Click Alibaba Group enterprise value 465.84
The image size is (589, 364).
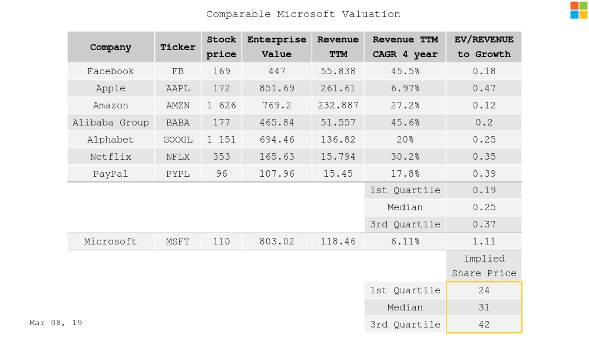pos(276,123)
